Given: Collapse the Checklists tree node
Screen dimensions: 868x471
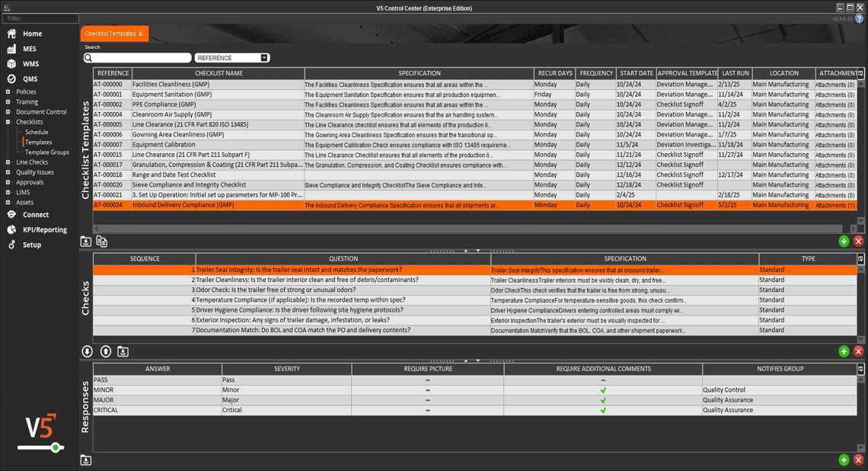Looking at the screenshot, I should click(x=8, y=122).
